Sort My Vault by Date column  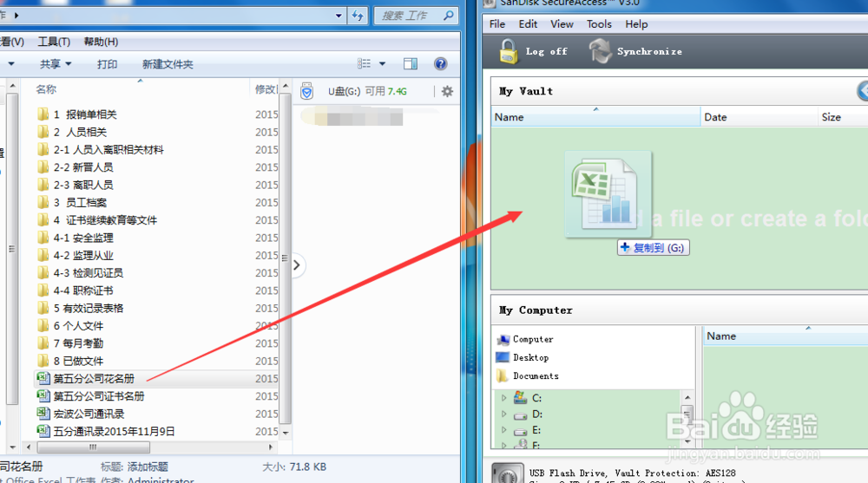(x=759, y=117)
